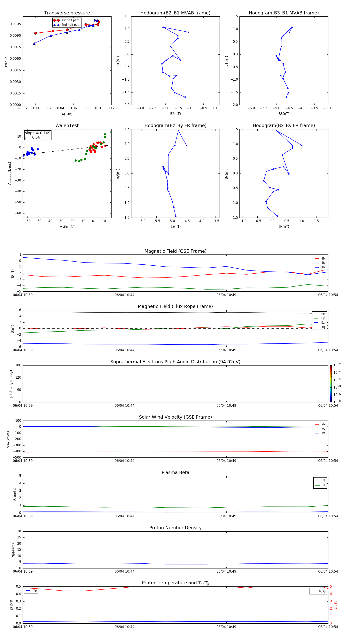Screen dimensions: 351x644
Task: Click the Bx' entry in Flux Rope legend
Action: [x=320, y=314]
